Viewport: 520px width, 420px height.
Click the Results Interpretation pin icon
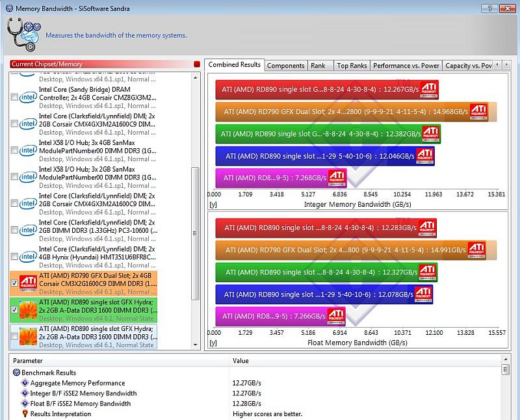[x=25, y=413]
